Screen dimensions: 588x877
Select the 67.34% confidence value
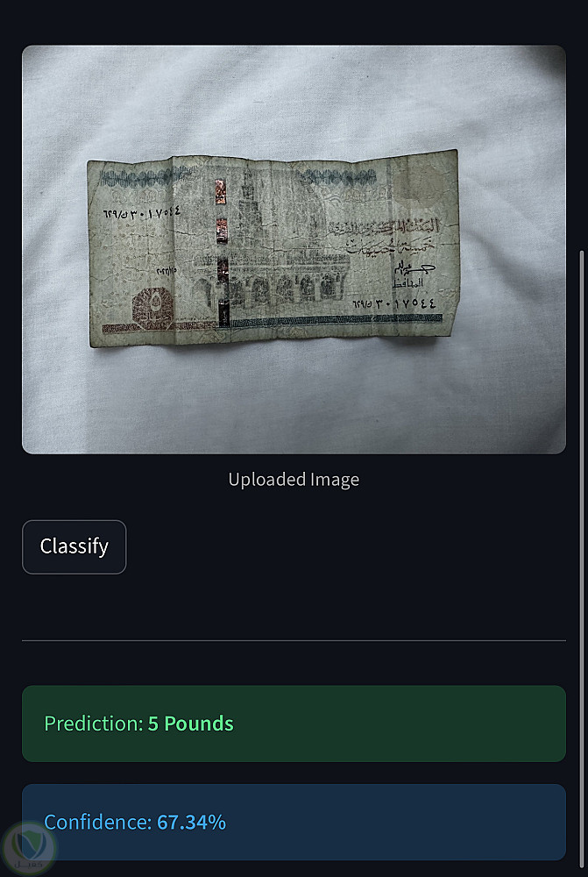pos(192,822)
